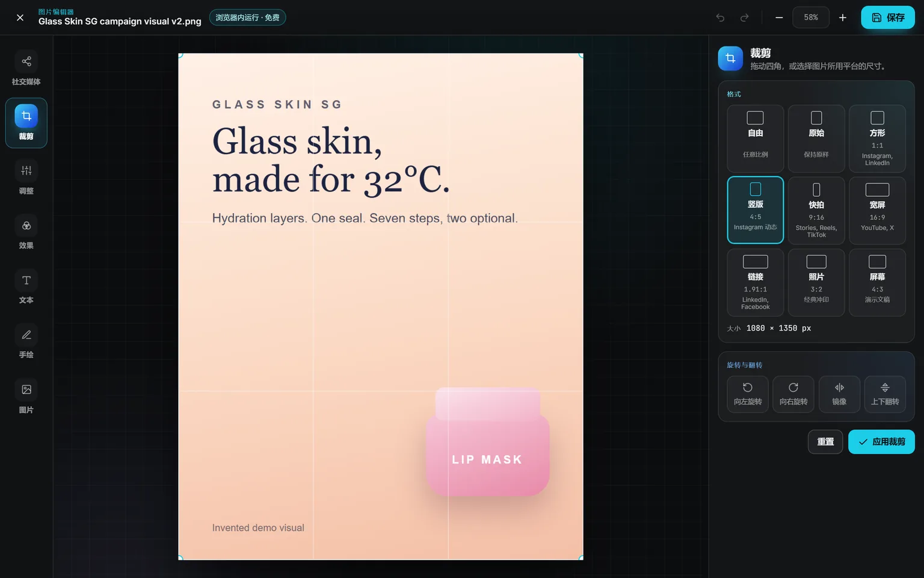The image size is (924, 578).
Task: Select the 裁剪 crop tool in sidebar
Action: coord(26,123)
